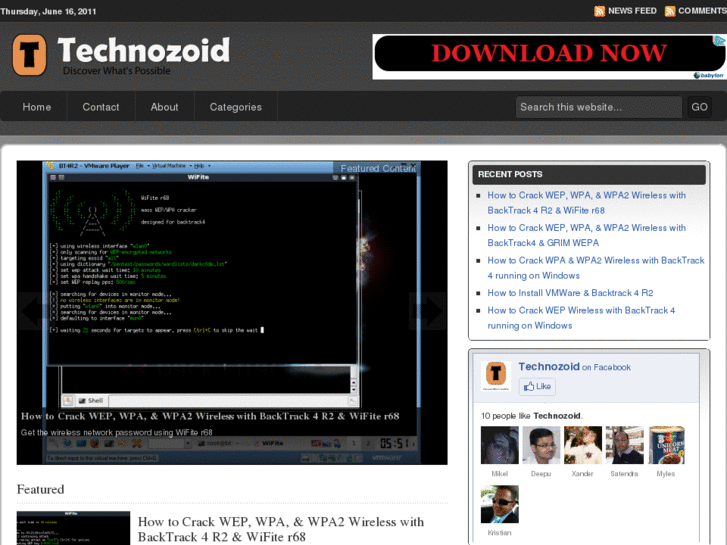Open recent post Crack WEP Wireless on Windows
The width and height of the screenshot is (727, 545).
[581, 318]
